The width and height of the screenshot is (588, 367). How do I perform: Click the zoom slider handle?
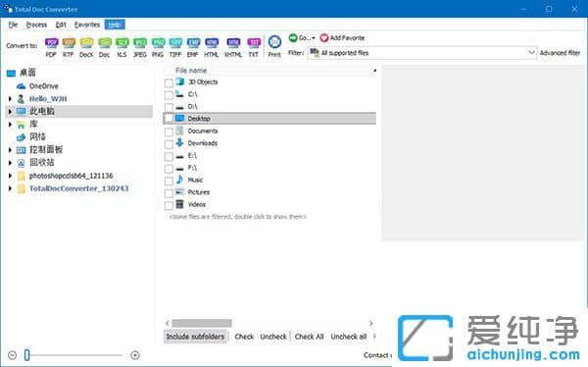pos(27,354)
